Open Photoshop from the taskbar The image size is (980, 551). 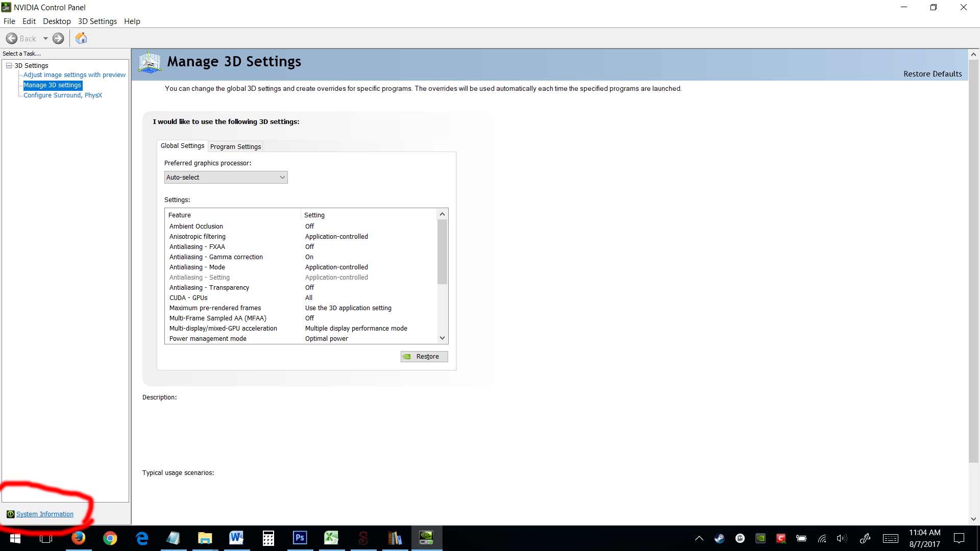pos(300,538)
